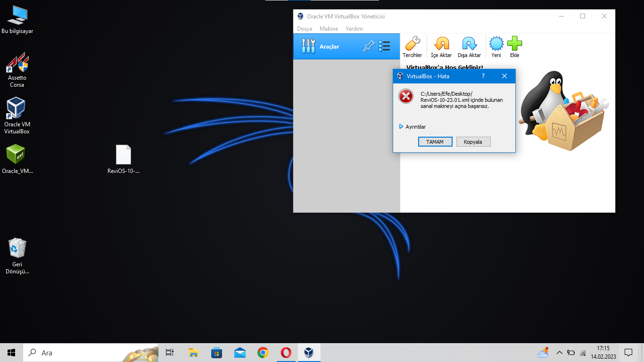Click the red error icon in dialog
This screenshot has height=362, width=644.
pos(406,96)
